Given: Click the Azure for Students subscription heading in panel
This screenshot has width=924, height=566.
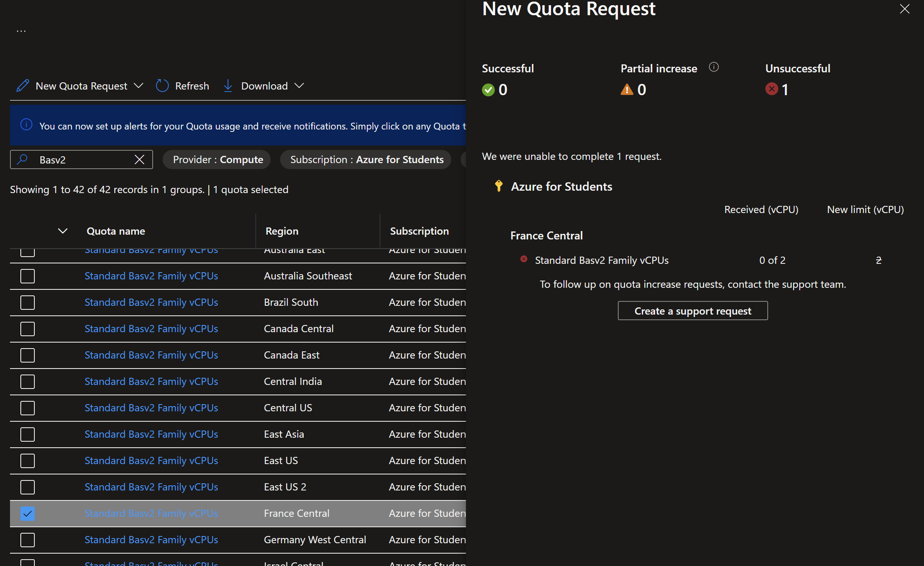Looking at the screenshot, I should coord(562,186).
